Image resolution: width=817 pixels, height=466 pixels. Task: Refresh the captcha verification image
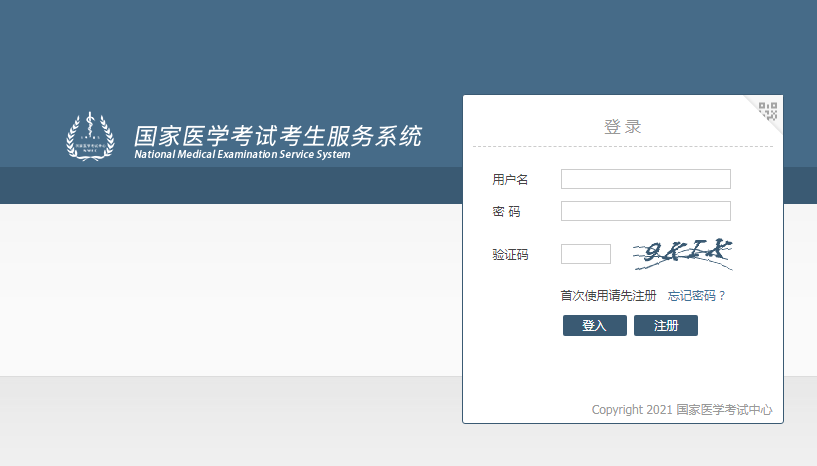tap(682, 255)
